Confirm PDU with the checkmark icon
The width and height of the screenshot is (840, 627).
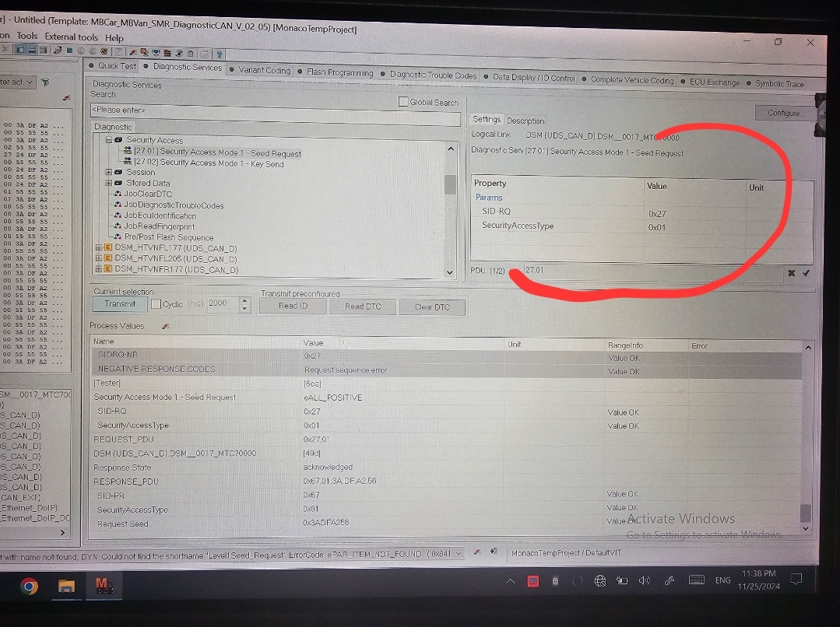(x=806, y=273)
